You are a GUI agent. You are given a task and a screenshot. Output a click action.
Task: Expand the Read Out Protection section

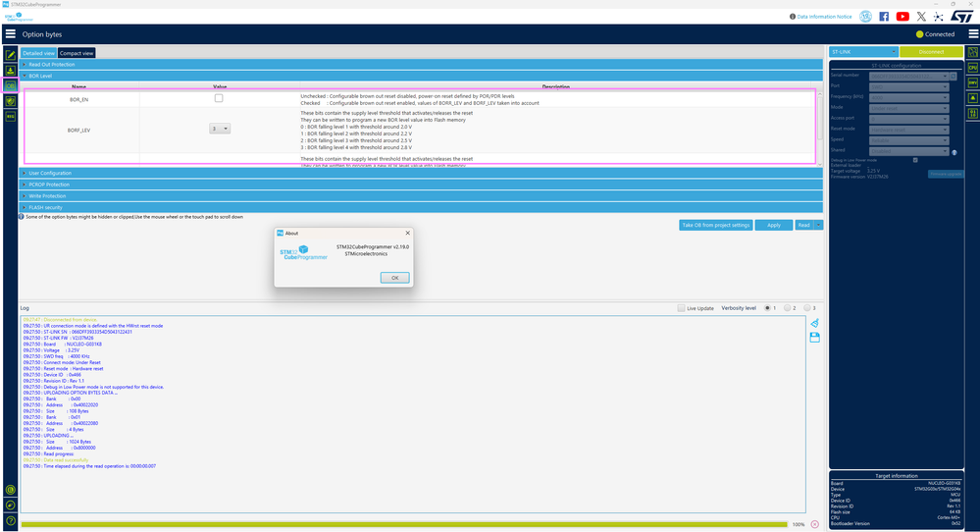pyautogui.click(x=423, y=65)
